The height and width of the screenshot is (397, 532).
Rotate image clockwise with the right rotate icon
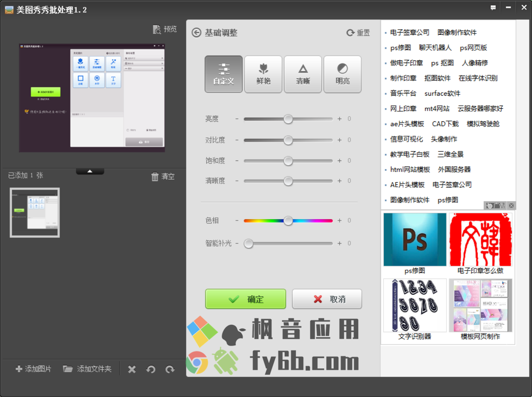click(170, 369)
